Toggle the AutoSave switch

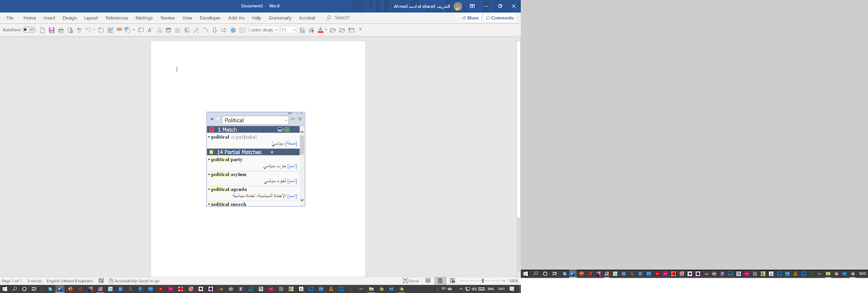[29, 30]
